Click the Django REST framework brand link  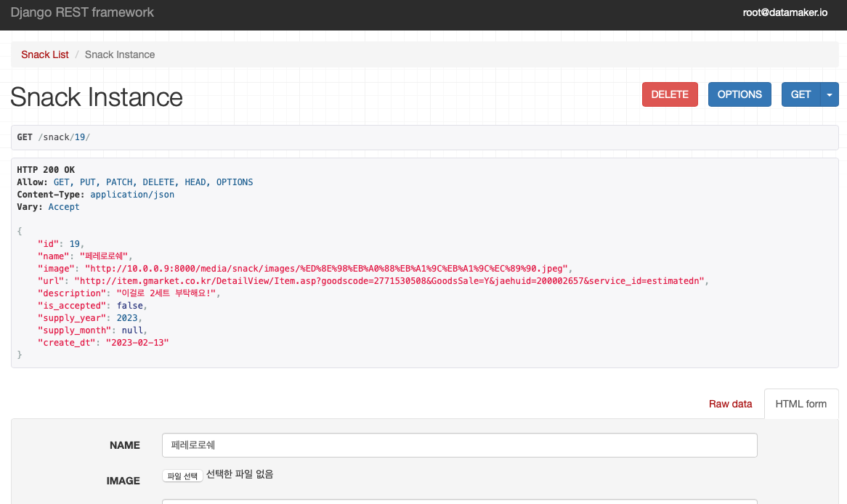click(82, 12)
